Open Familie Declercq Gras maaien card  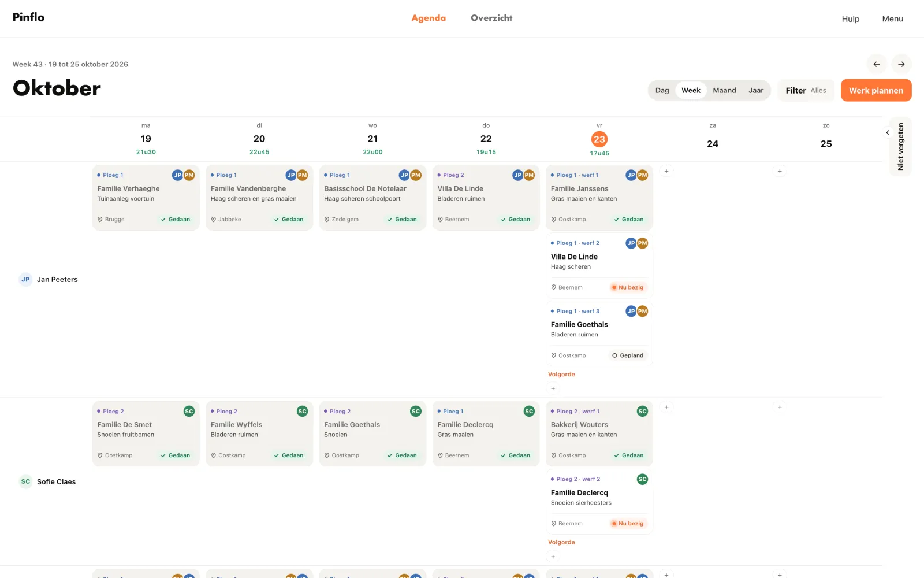coord(486,433)
